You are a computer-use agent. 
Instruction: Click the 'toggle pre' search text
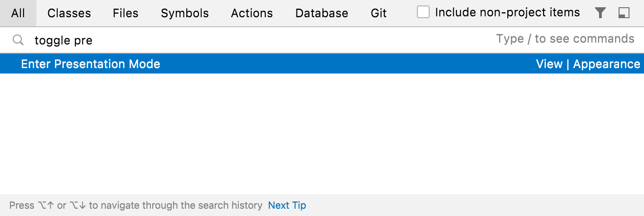[64, 40]
